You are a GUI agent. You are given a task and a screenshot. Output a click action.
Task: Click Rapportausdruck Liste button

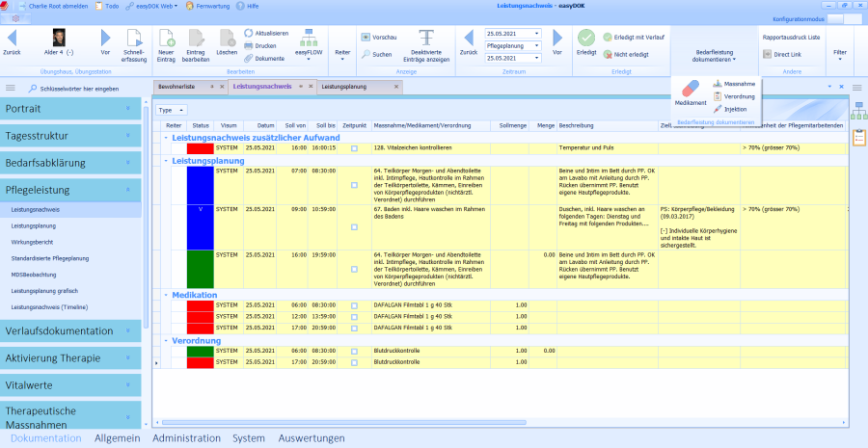pyautogui.click(x=791, y=37)
